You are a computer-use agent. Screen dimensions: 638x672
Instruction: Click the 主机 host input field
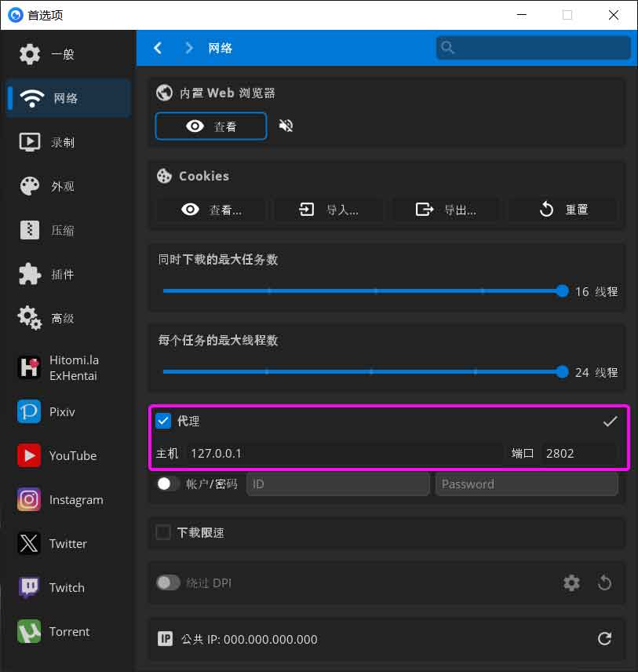(x=344, y=453)
